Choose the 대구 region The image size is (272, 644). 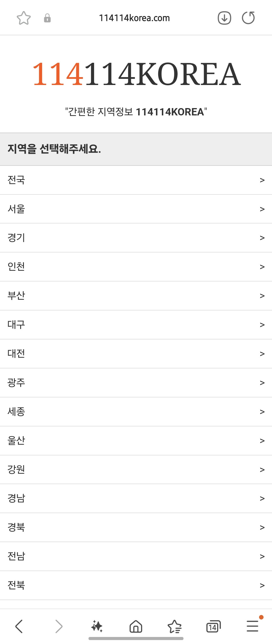click(x=136, y=324)
